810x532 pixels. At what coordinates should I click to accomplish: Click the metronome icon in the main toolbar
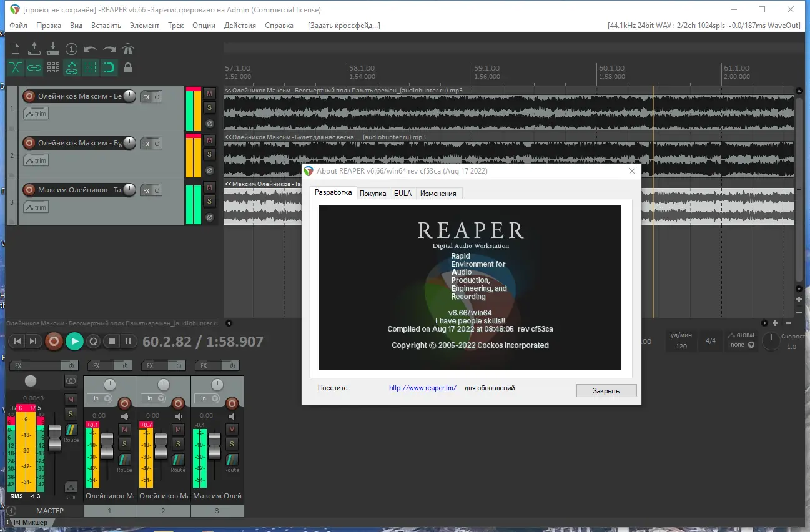point(128,49)
